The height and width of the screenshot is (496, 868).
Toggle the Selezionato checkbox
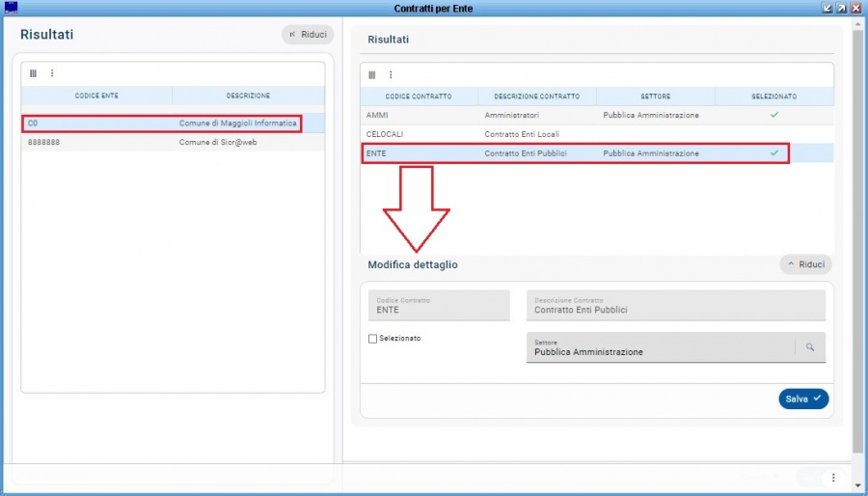point(372,339)
